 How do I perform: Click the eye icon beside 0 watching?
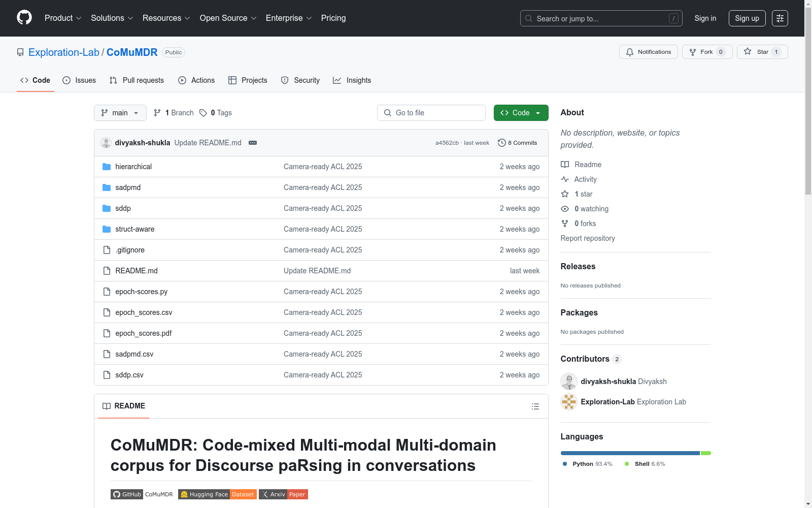pos(565,209)
